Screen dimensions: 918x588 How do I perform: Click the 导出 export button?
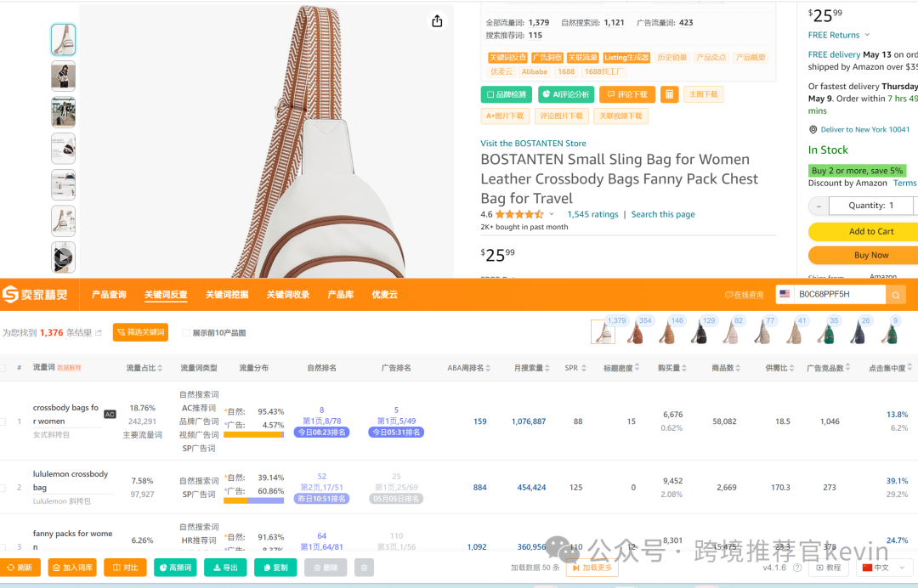click(225, 568)
